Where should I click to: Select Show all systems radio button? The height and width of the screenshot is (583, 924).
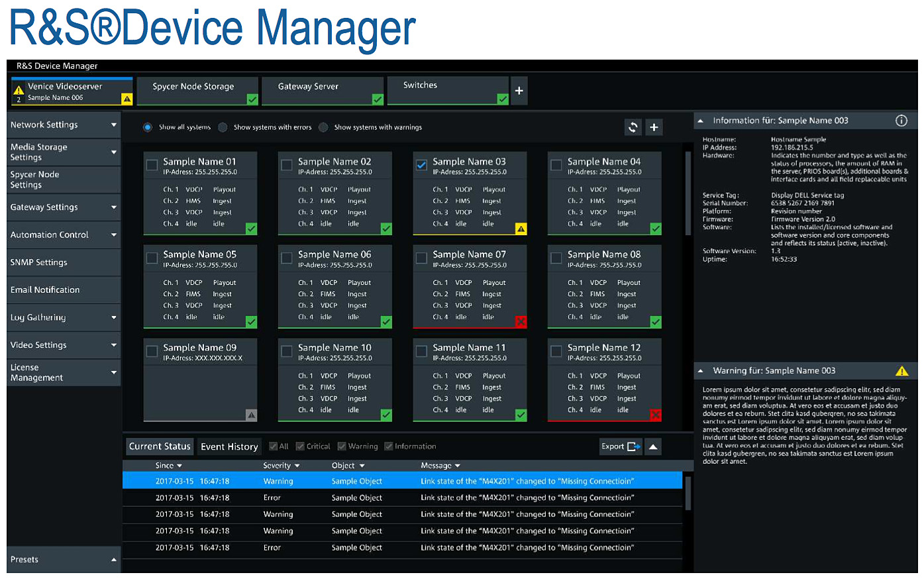tap(148, 127)
